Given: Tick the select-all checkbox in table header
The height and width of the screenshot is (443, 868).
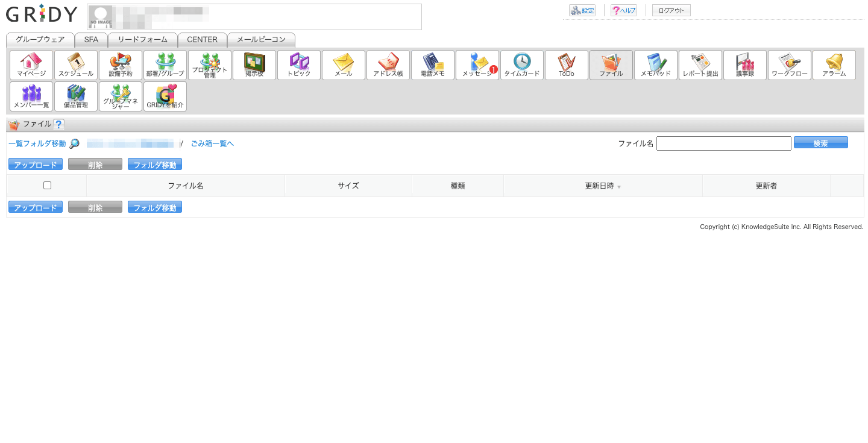Looking at the screenshot, I should pyautogui.click(x=47, y=186).
